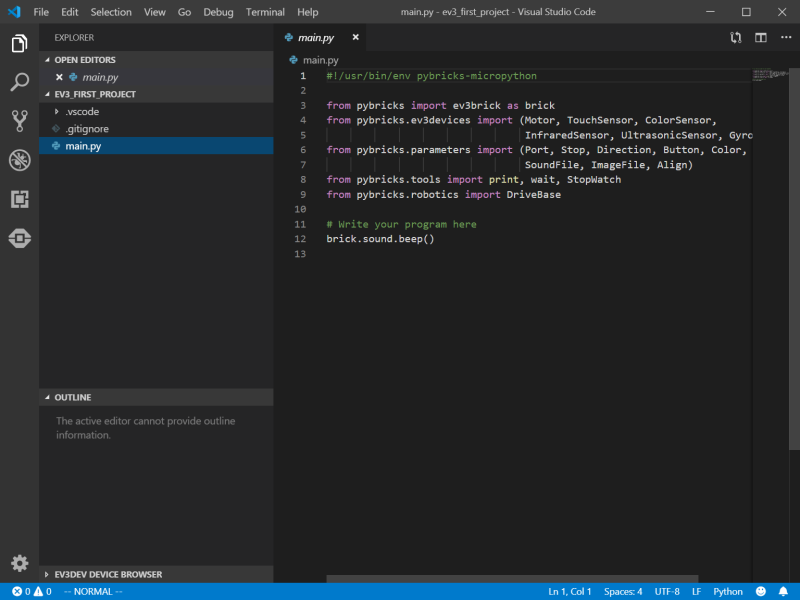800x600 pixels.
Task: Open the Debug view icon
Action: click(x=19, y=160)
